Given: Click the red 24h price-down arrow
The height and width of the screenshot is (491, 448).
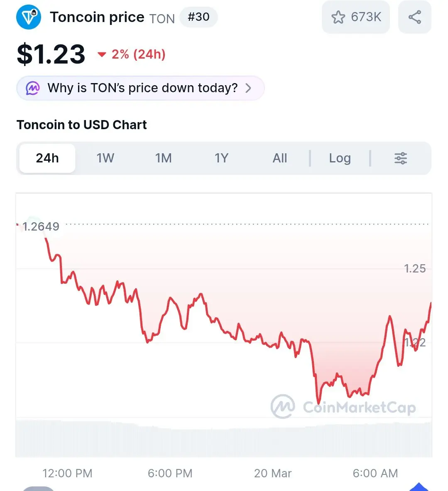Looking at the screenshot, I should 102,54.
